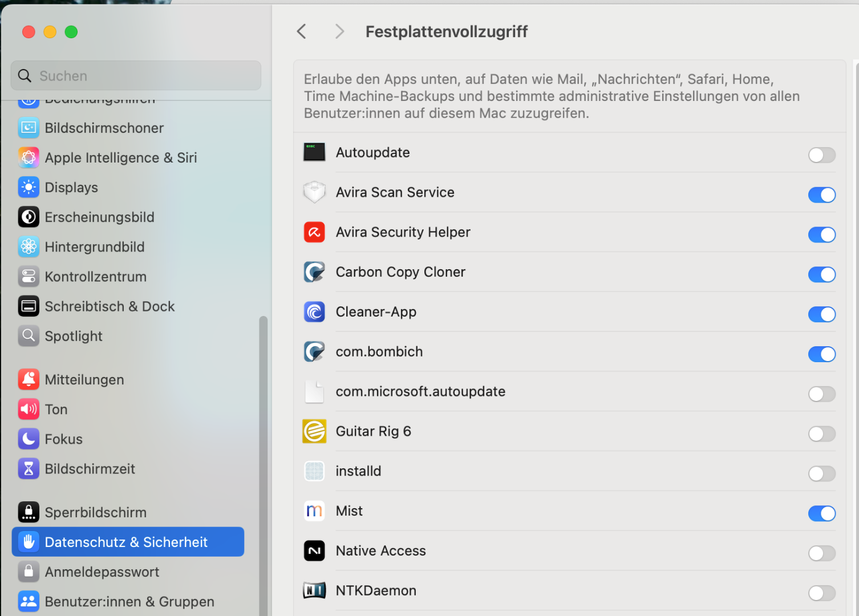Enable the Guitar Rig 6 toggle
The image size is (859, 616).
click(821, 434)
